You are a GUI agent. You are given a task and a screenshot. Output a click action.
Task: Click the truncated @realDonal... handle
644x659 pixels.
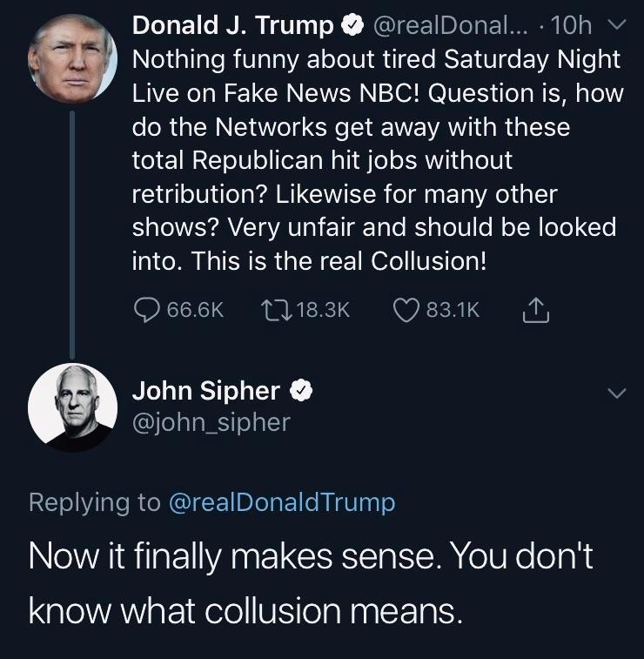coord(448,27)
